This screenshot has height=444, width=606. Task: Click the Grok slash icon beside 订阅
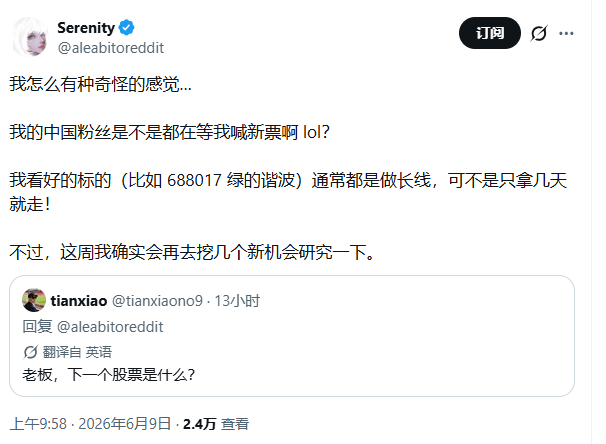coord(539,33)
